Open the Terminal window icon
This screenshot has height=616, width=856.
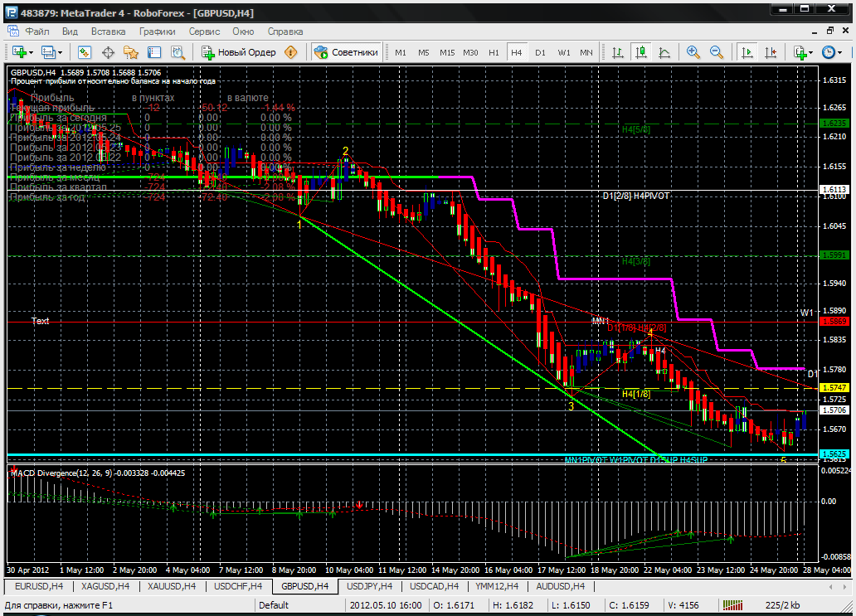154,52
